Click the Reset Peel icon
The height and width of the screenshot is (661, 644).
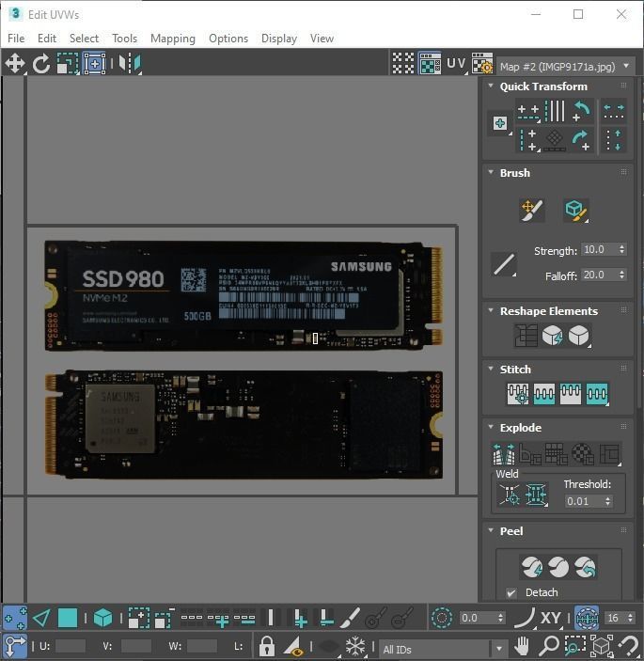(x=585, y=567)
